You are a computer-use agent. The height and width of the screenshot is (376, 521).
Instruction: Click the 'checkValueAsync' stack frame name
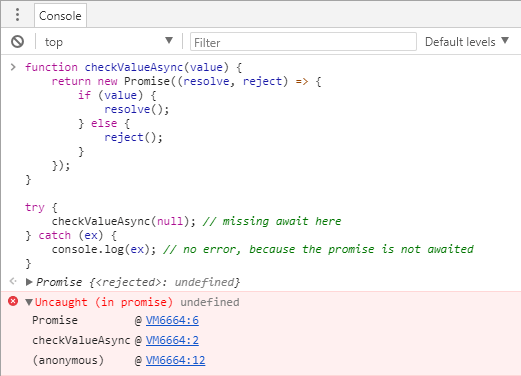tap(81, 340)
